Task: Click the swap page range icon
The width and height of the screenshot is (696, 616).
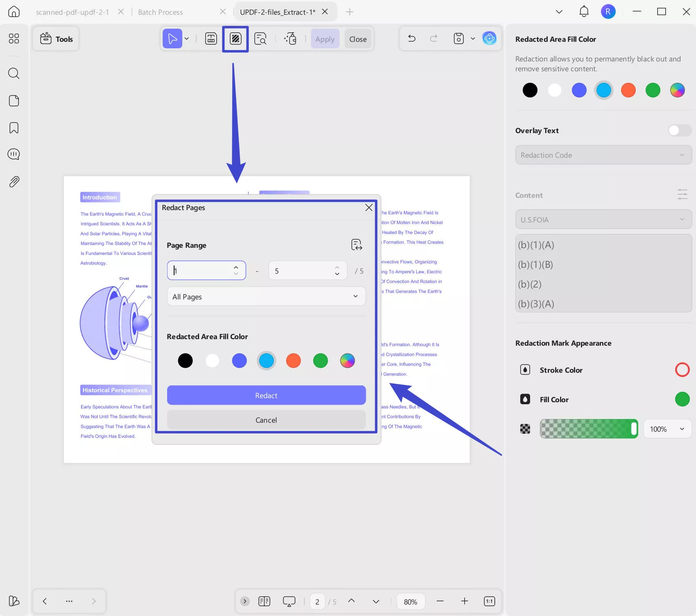Action: pyautogui.click(x=357, y=245)
